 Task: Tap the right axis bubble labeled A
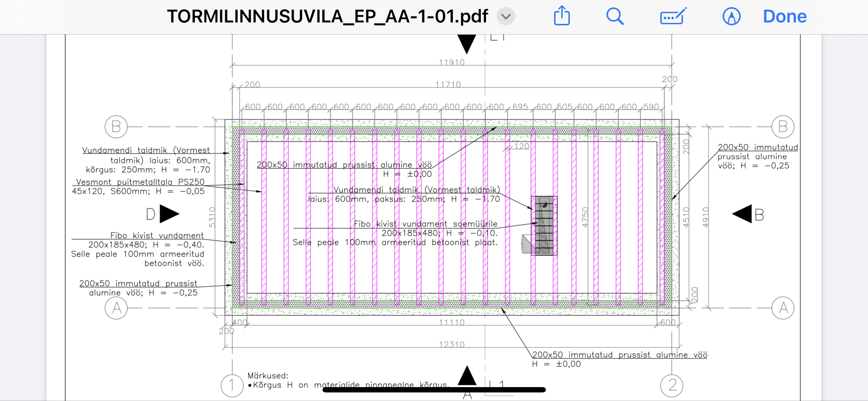[x=783, y=308]
